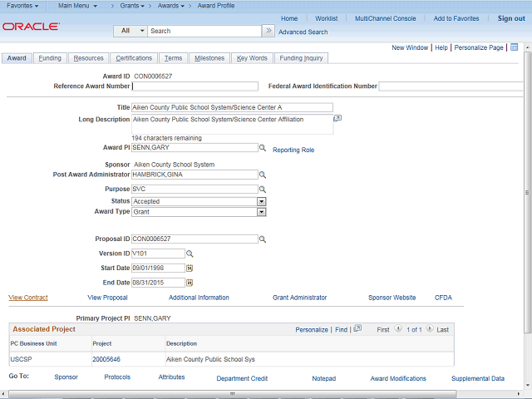Screen dimensions: 532x399
Task: Open the Milestones tab
Action: 209,58
